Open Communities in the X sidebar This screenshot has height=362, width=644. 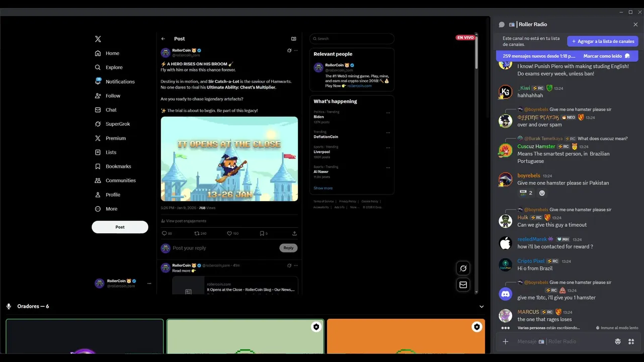pyautogui.click(x=115, y=180)
